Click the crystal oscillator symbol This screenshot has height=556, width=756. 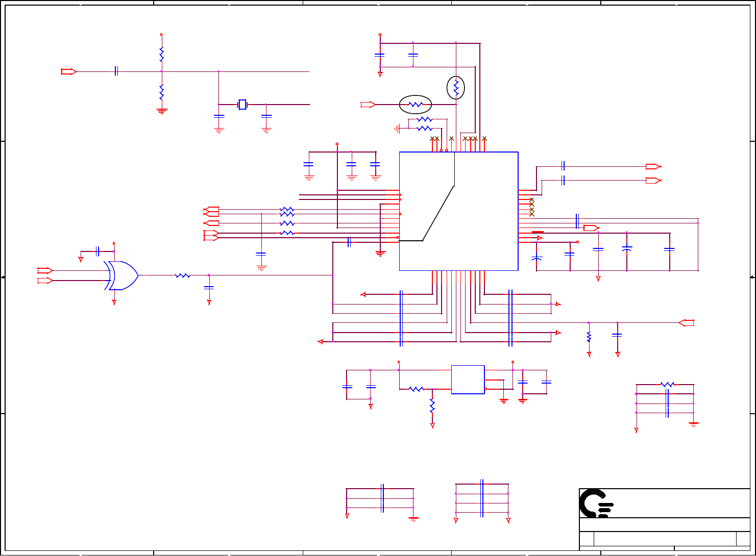click(x=242, y=105)
